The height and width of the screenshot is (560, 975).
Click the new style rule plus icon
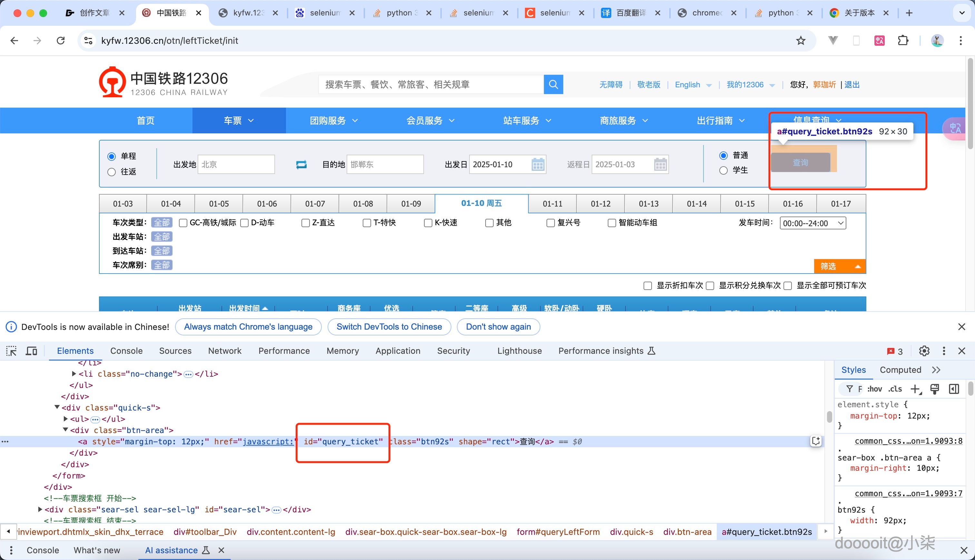pos(916,389)
